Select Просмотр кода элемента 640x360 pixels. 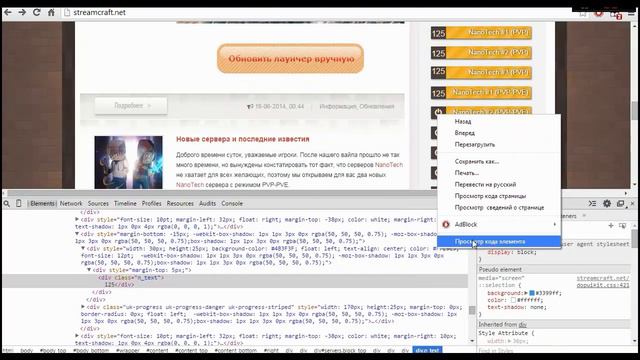499,241
